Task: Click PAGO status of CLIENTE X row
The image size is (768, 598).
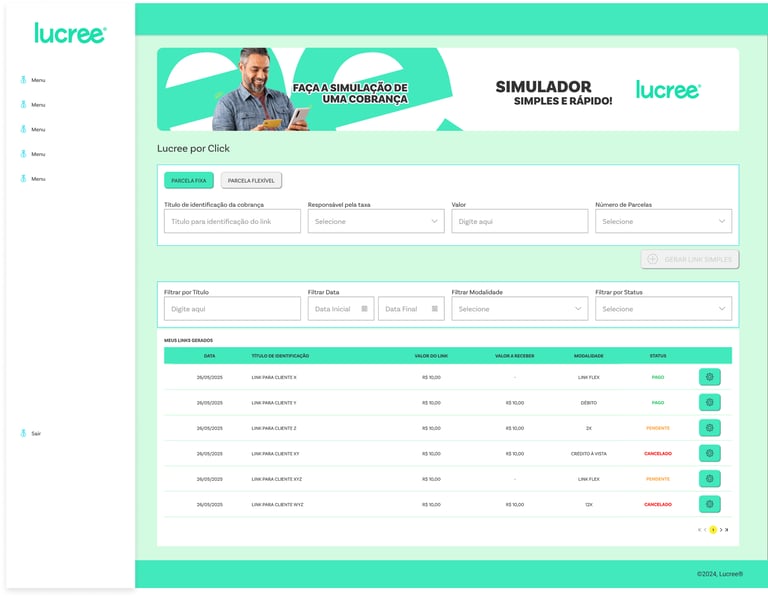Action: (658, 378)
